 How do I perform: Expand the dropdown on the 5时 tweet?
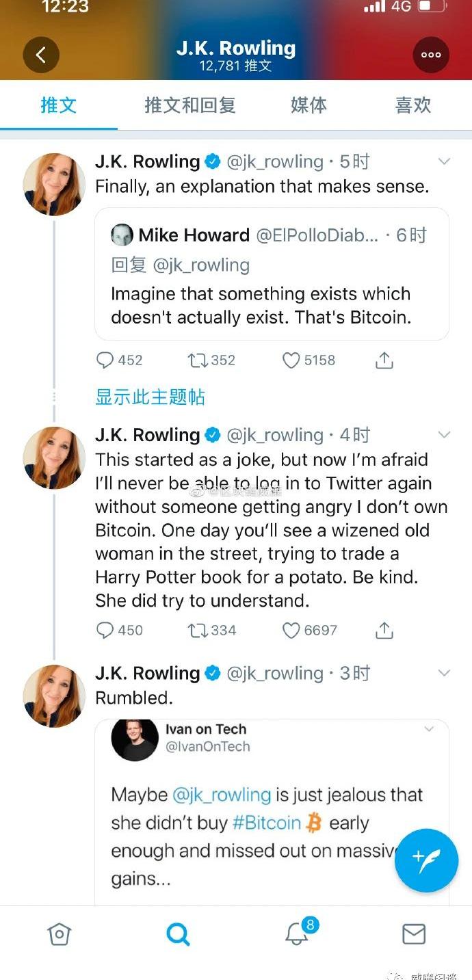tap(444, 162)
